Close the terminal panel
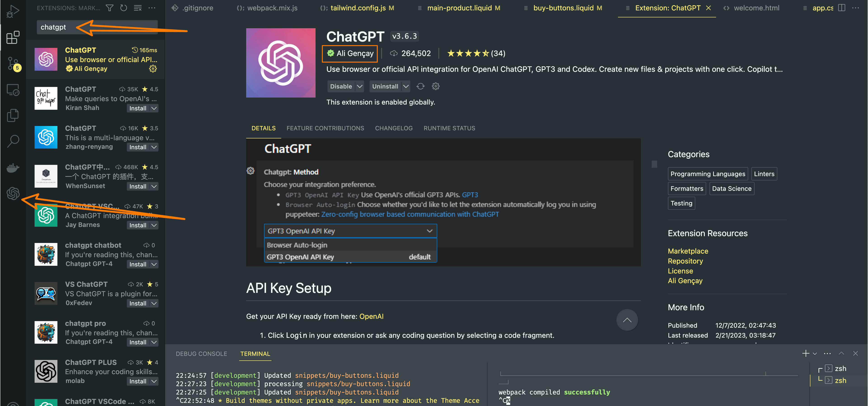This screenshot has width=868, height=406. 855,353
